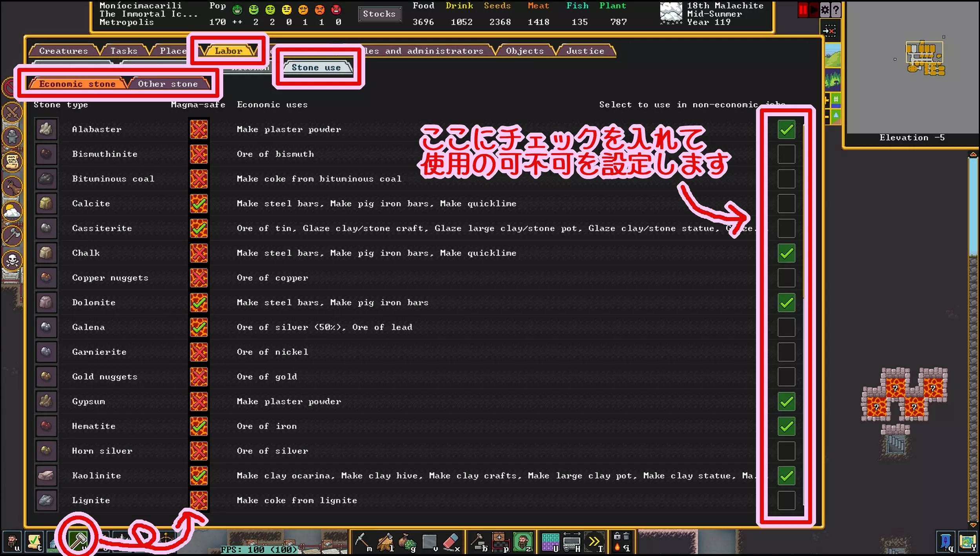Choose the tree chopping axe tool
This screenshot has width=980, height=556.
pos(385,542)
